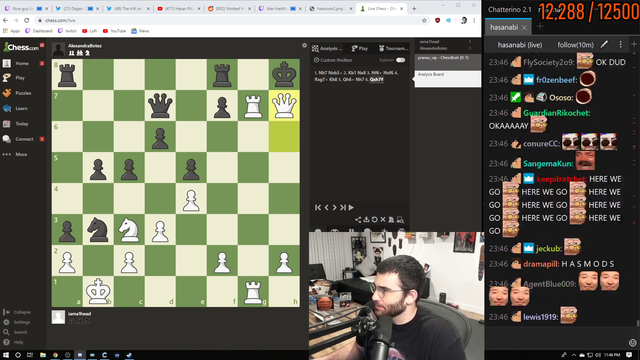Click AlexandraBotez player name
Screen dimensions: 640x360
point(85,46)
